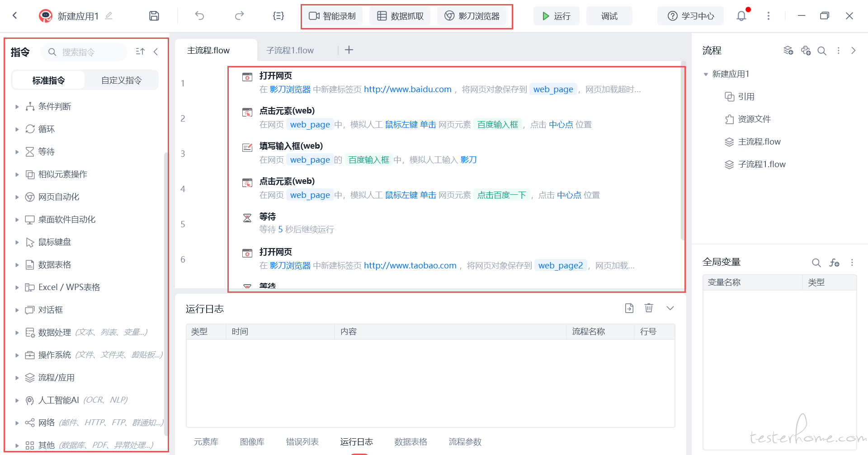Save the application with the floppy icon

point(154,16)
